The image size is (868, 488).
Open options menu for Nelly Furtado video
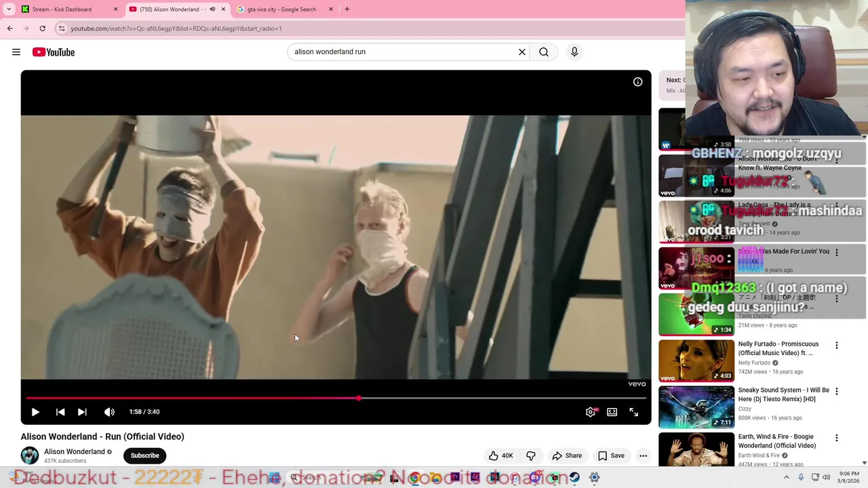836,345
